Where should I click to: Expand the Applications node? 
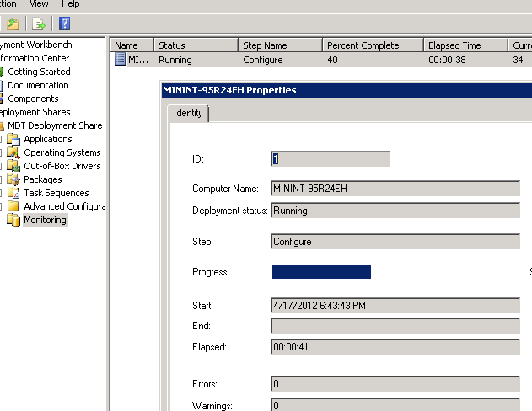[x=1, y=139]
